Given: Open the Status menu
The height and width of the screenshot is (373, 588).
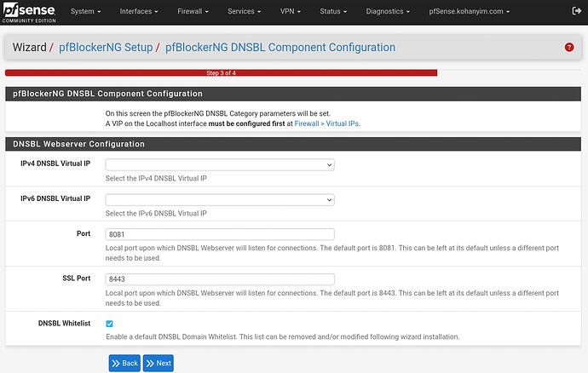Looking at the screenshot, I should [x=333, y=11].
